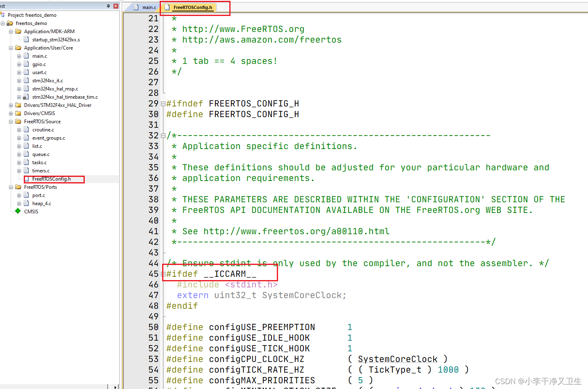Click the http://www.FreeRTOS.org comment text

[243, 29]
